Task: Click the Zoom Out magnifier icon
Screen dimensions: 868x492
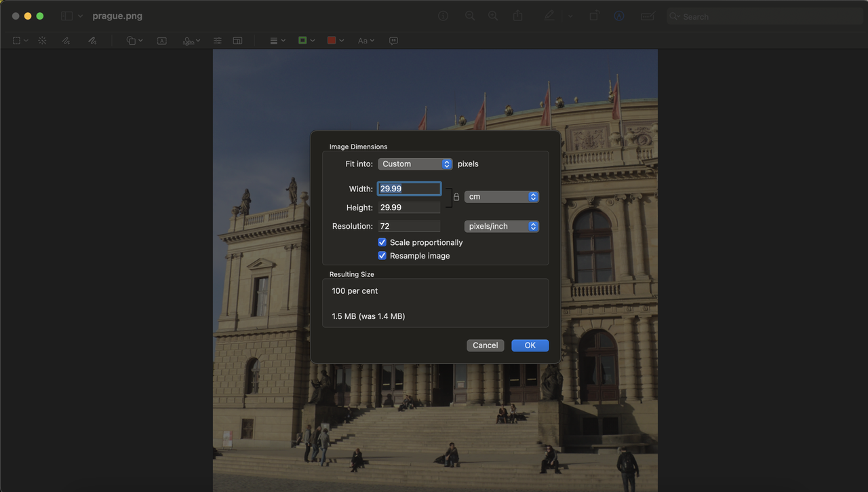Action: coord(469,16)
